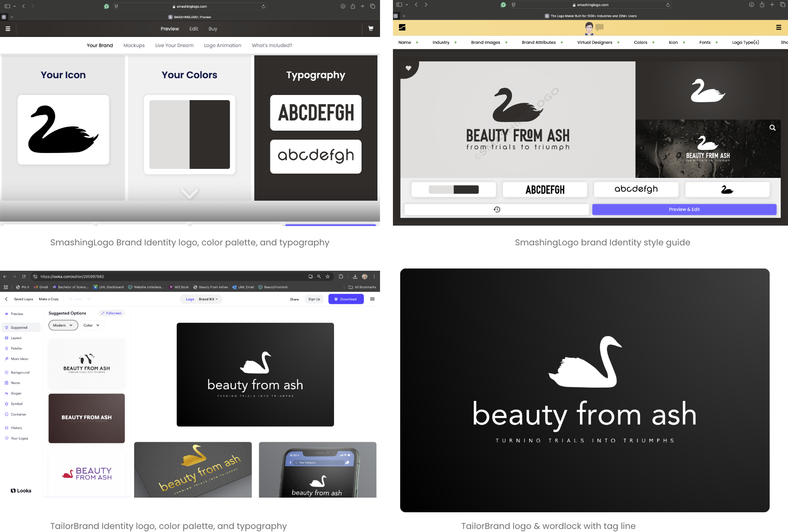Open Chrome extensions puzzle icon

341,277
